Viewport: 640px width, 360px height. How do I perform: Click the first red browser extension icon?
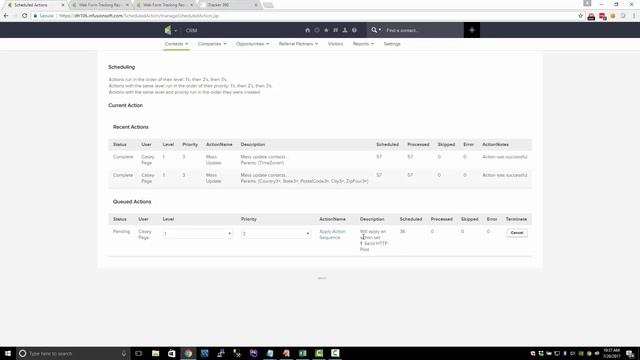(x=591, y=16)
